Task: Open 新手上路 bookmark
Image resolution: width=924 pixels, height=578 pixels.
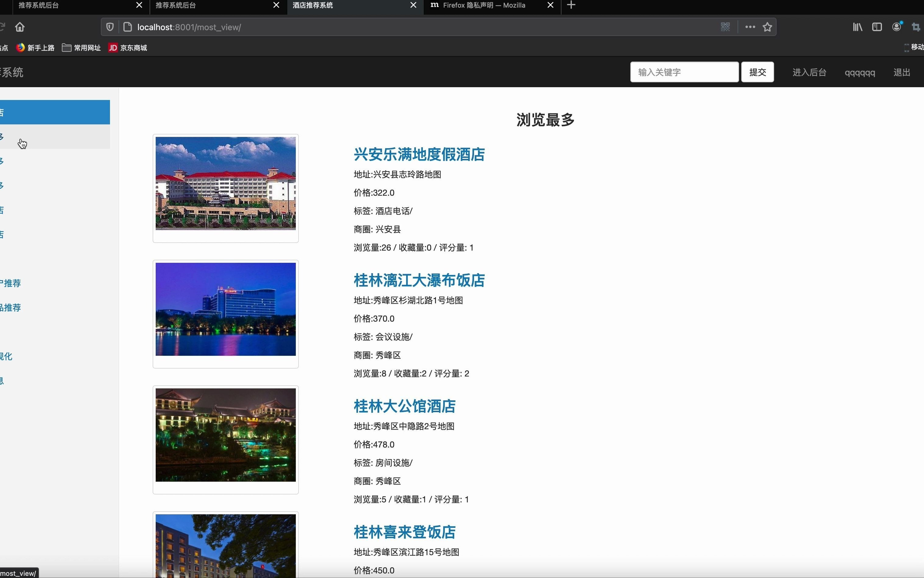Action: [x=36, y=48]
